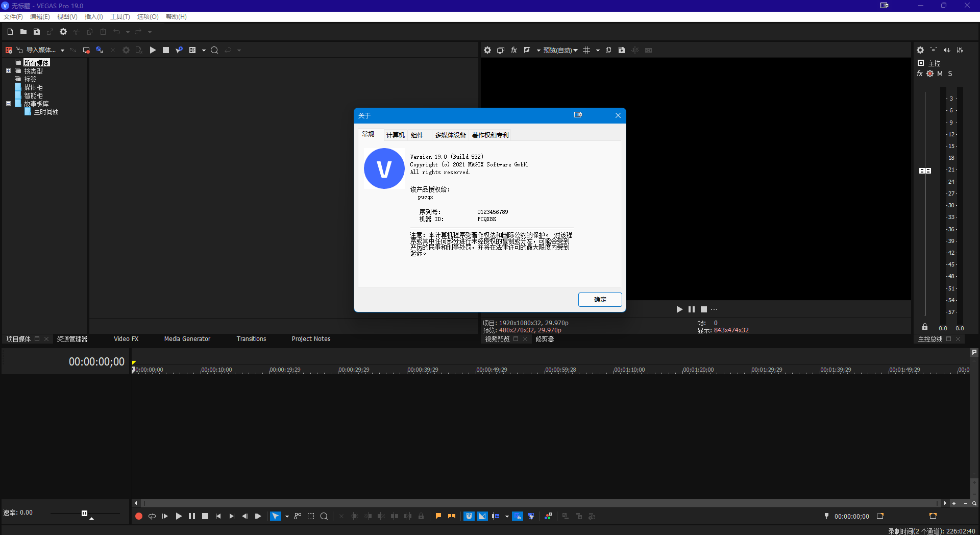Open the 资源管理器 tab
Image resolution: width=980 pixels, height=535 pixels.
[x=72, y=339]
